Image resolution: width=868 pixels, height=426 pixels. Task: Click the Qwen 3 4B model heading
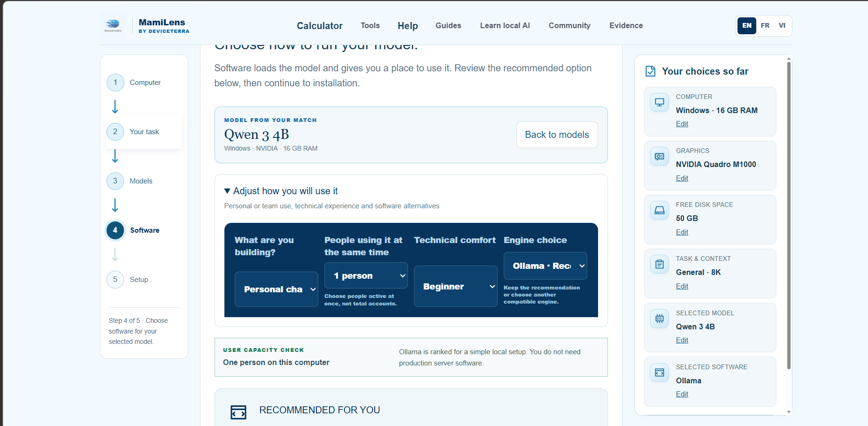(x=257, y=135)
